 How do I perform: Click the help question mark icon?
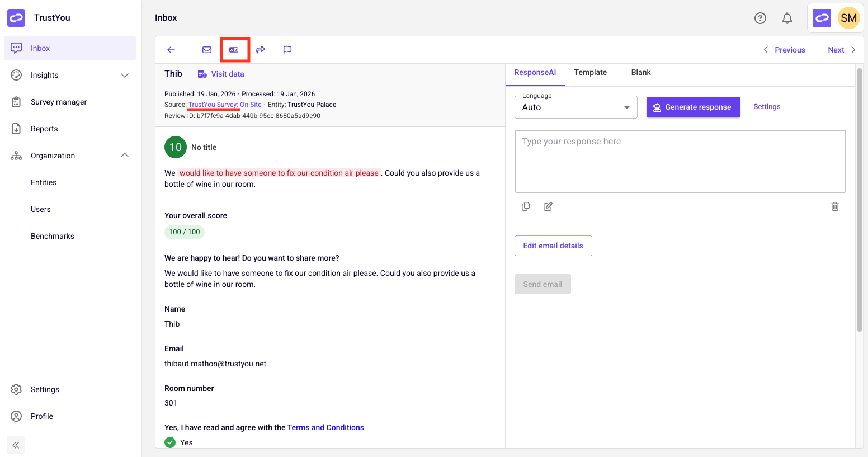click(760, 18)
